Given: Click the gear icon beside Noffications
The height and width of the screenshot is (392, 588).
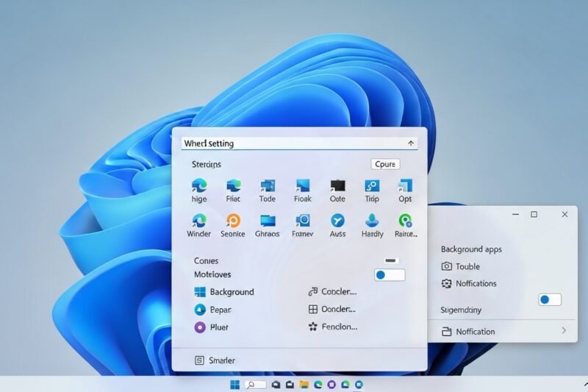Looking at the screenshot, I should tap(446, 284).
